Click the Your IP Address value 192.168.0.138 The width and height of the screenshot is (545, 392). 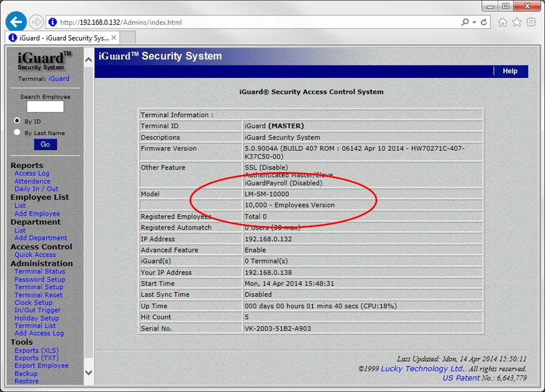268,273
